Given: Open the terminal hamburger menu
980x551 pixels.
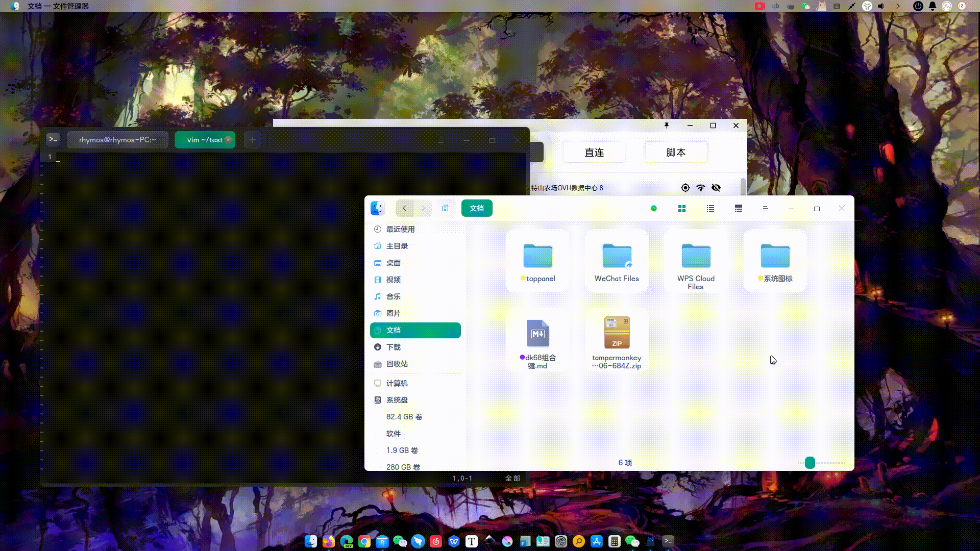Looking at the screenshot, I should pyautogui.click(x=440, y=140).
